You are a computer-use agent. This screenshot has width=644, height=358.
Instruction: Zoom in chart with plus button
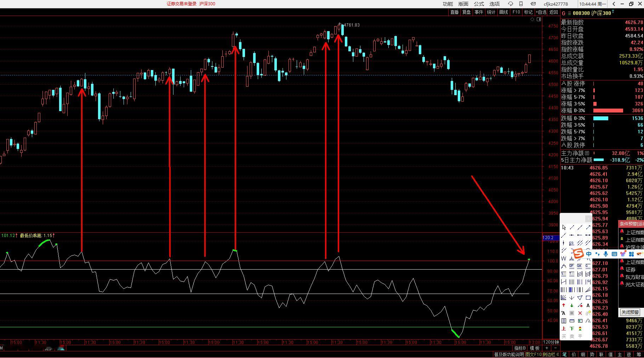click(x=547, y=348)
